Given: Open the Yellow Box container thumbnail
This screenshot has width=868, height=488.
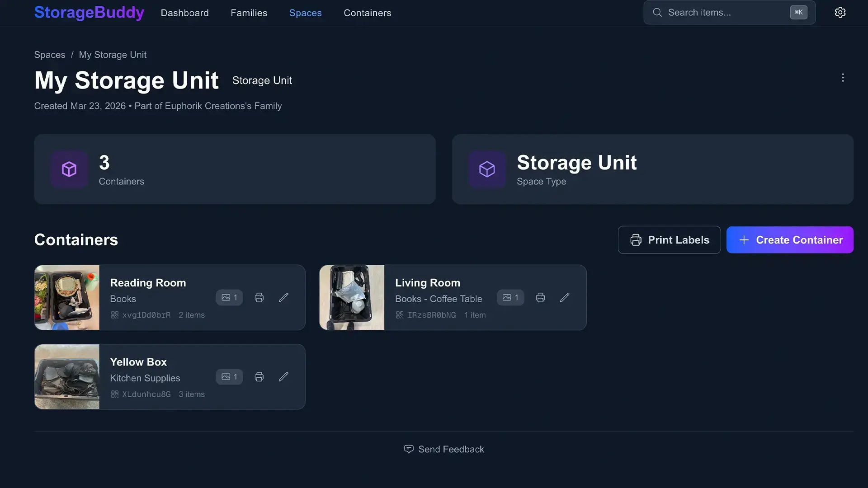Looking at the screenshot, I should click(x=66, y=376).
